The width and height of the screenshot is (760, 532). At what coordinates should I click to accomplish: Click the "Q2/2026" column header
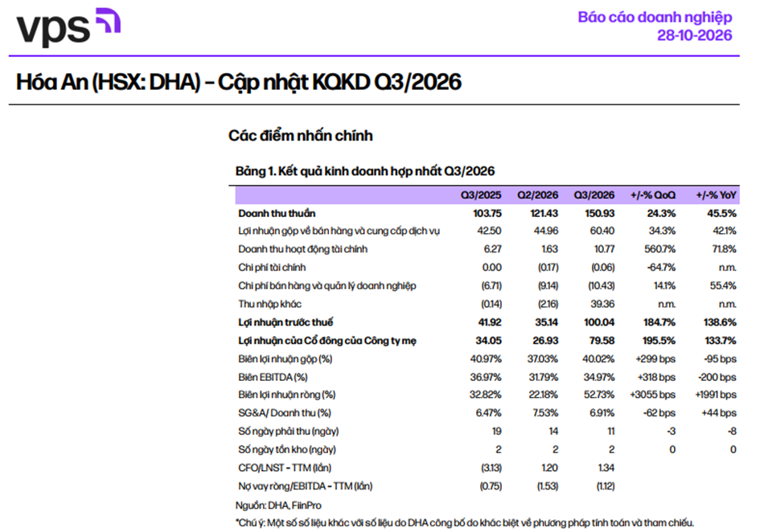537,195
